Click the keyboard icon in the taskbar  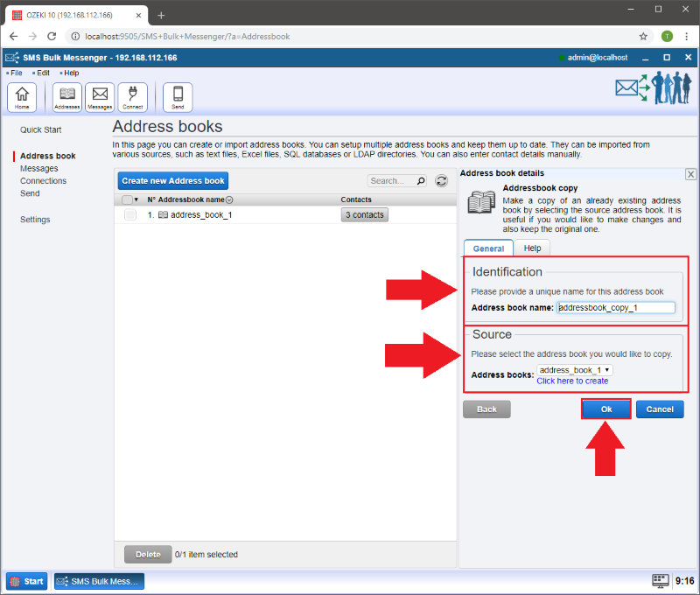click(661, 581)
